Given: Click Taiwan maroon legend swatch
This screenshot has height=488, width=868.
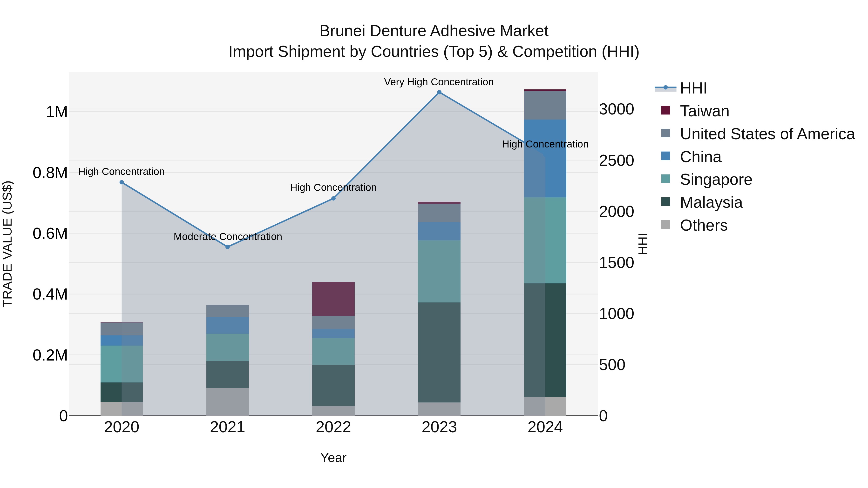Looking at the screenshot, I should click(x=665, y=110).
